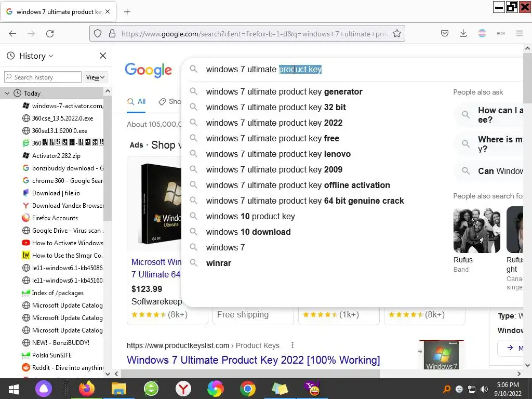
Task: Select suggestion ending in generator
Action: (x=284, y=91)
